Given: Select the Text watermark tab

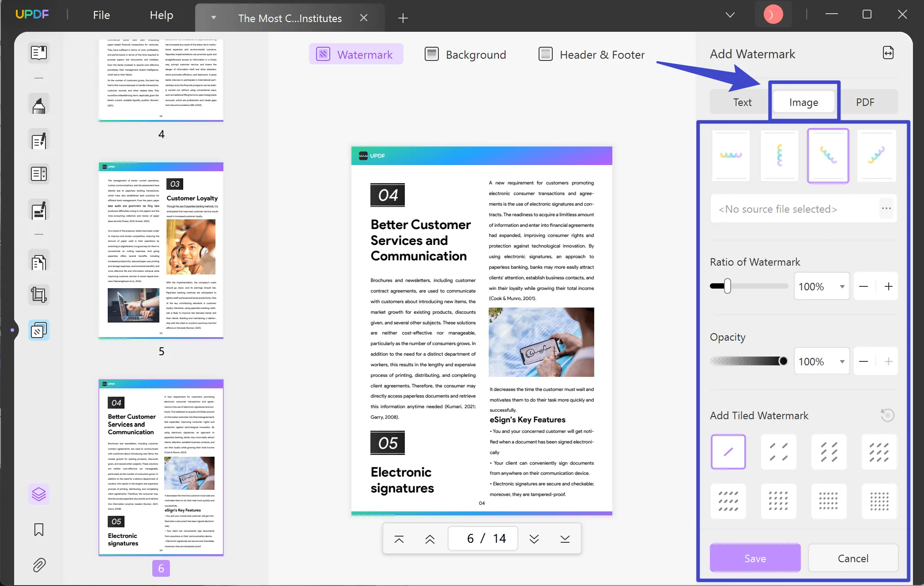Looking at the screenshot, I should (742, 101).
